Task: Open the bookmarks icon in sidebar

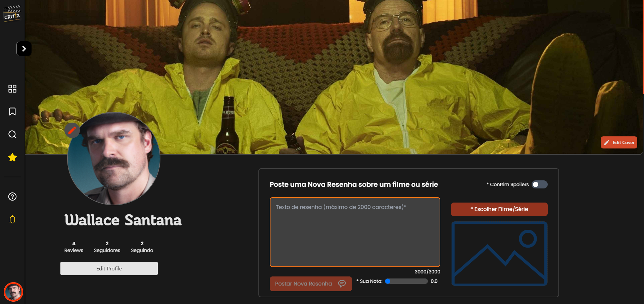Action: click(x=12, y=112)
